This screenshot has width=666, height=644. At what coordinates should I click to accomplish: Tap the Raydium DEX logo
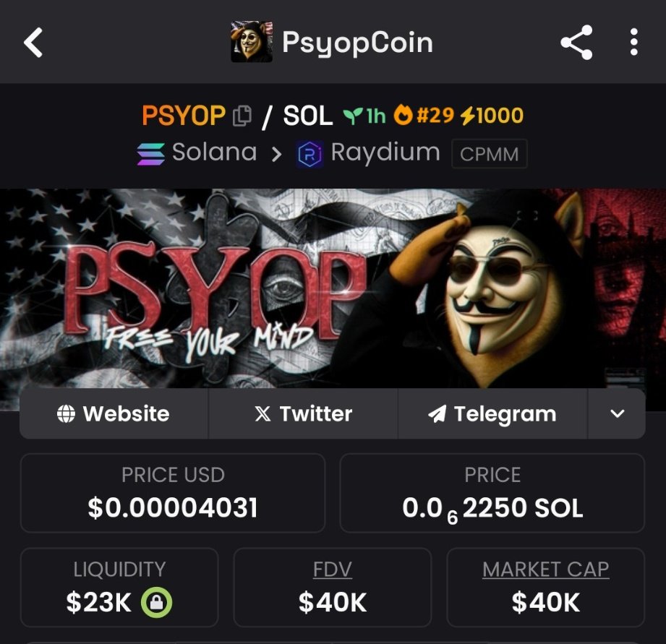309,154
